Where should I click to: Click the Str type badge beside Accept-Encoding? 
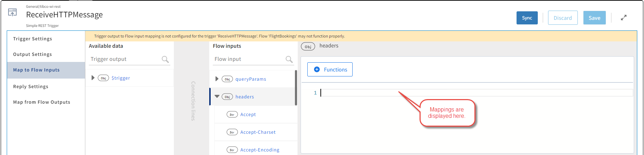coord(232,150)
